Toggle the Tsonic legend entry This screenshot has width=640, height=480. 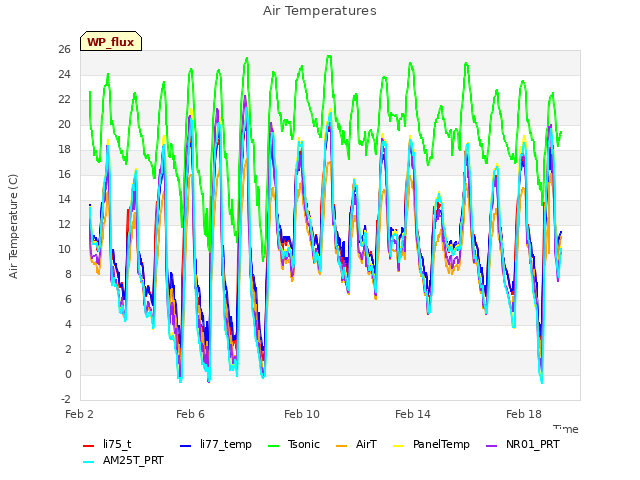(293, 444)
